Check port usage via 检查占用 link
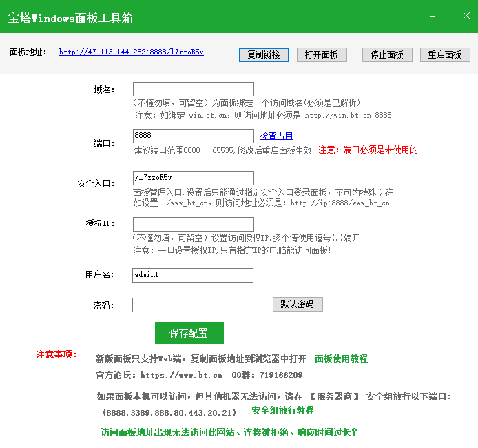 (276, 136)
